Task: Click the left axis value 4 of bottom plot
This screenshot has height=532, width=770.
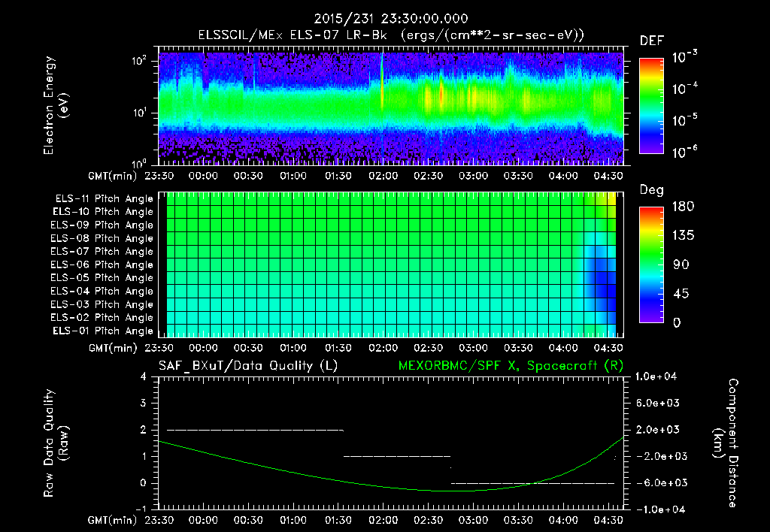Action: 143,377
